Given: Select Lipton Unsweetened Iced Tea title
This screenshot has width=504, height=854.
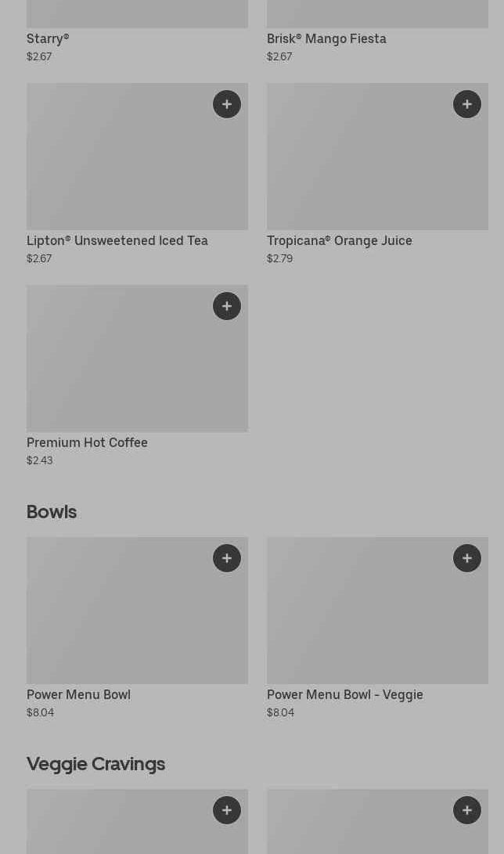Looking at the screenshot, I should (117, 241).
